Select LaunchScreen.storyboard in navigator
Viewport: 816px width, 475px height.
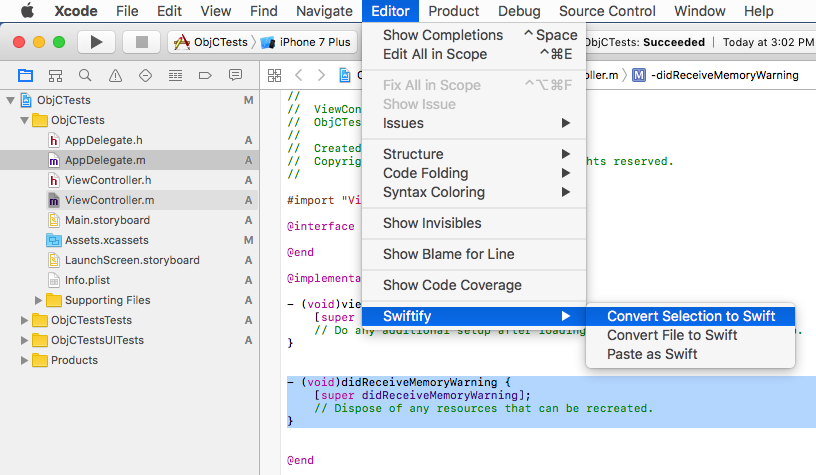click(x=132, y=260)
